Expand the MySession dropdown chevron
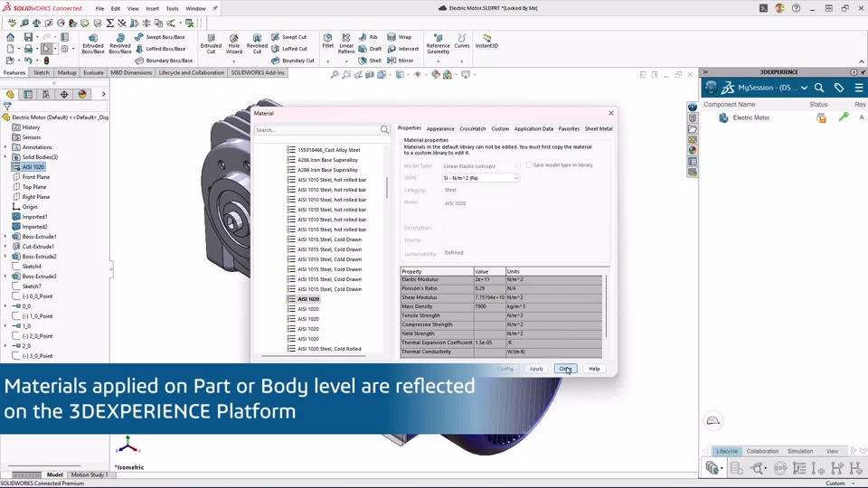The height and width of the screenshot is (488, 868). pyautogui.click(x=804, y=88)
